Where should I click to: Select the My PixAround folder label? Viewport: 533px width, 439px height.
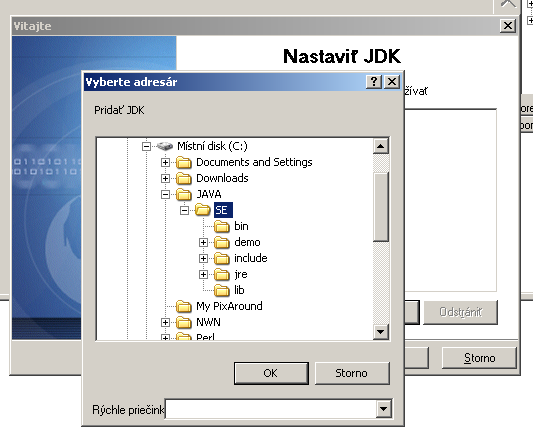pos(229,306)
